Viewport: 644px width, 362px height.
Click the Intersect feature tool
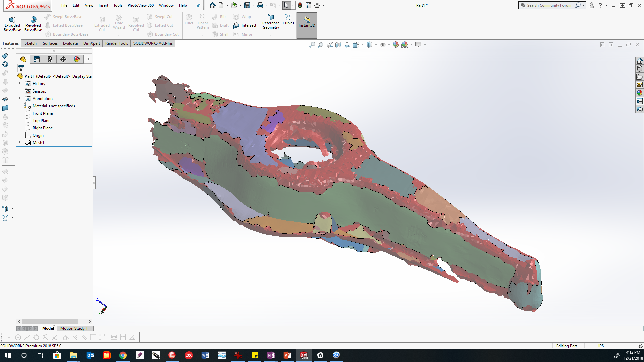(245, 25)
